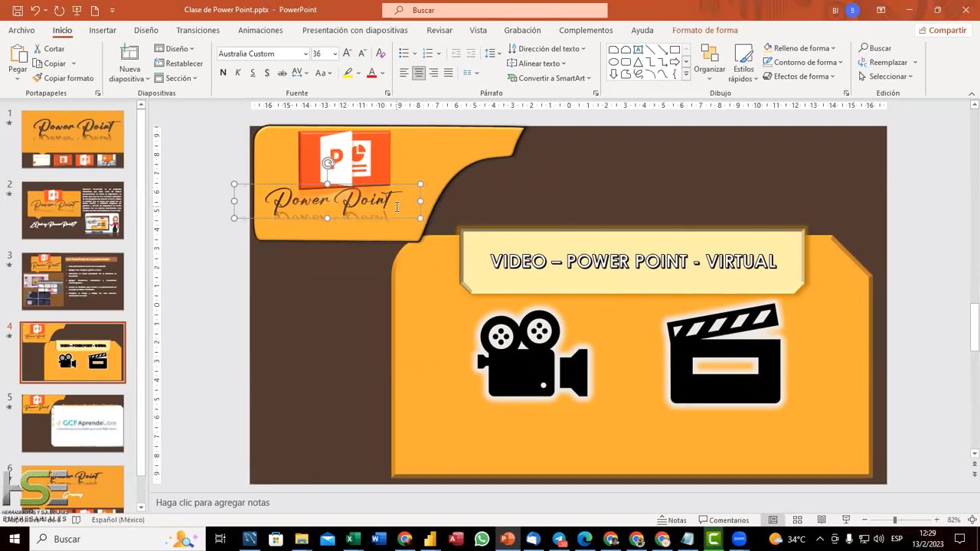Decrease list indent level

456,53
